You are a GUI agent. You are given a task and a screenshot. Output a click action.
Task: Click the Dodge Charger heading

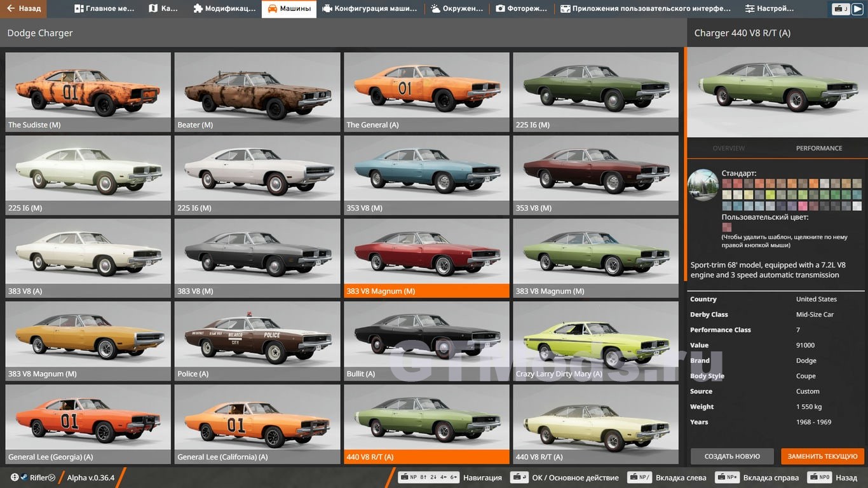40,33
